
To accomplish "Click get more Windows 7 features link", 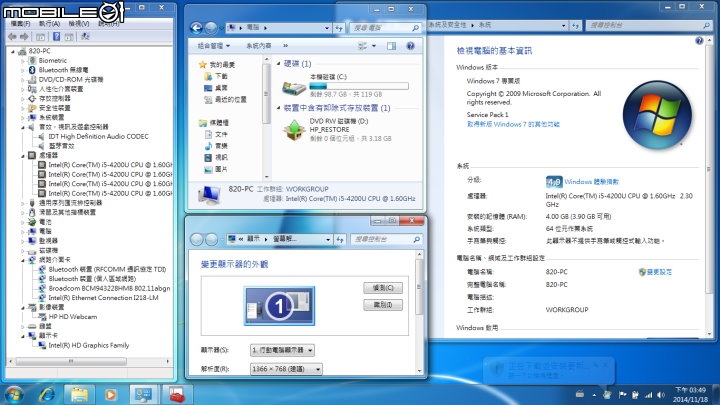I will (513, 124).
